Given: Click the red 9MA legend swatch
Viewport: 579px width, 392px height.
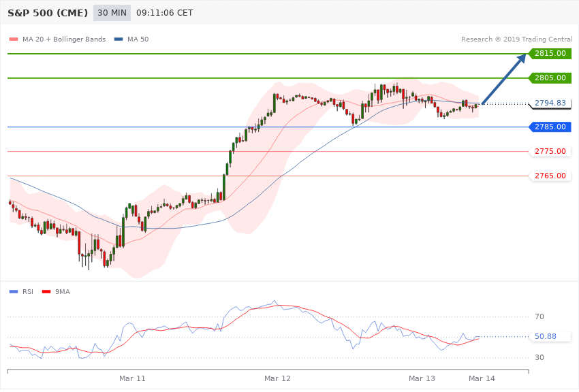Looking at the screenshot, I should point(46,292).
